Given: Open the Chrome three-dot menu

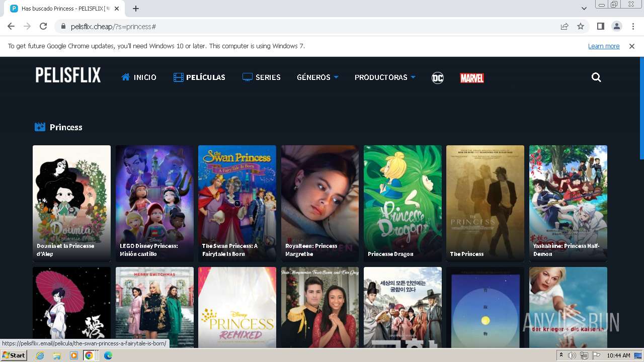Looking at the screenshot, I should point(633,26).
